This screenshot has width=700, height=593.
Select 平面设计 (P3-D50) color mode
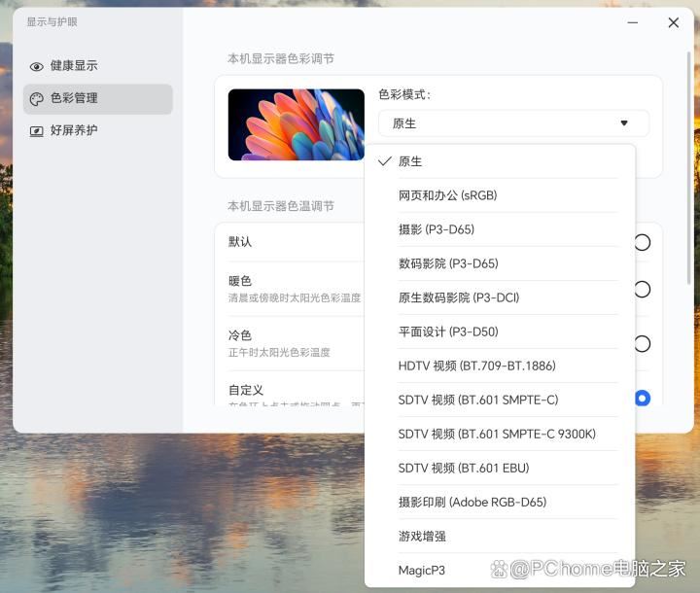tap(447, 331)
